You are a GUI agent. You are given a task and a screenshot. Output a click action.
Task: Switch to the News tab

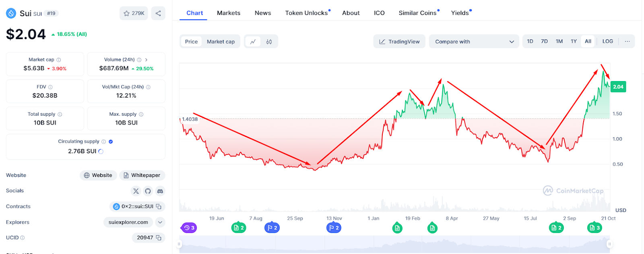point(263,13)
